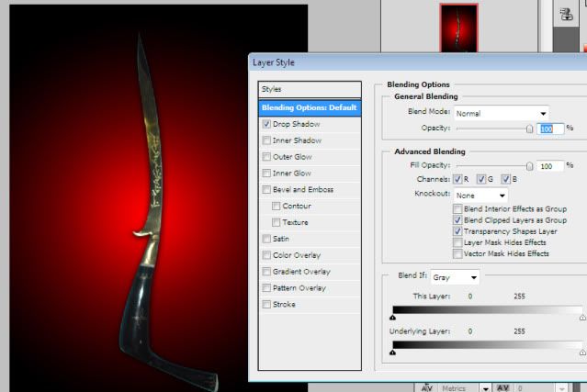Toggle the R channel checkbox

457,179
